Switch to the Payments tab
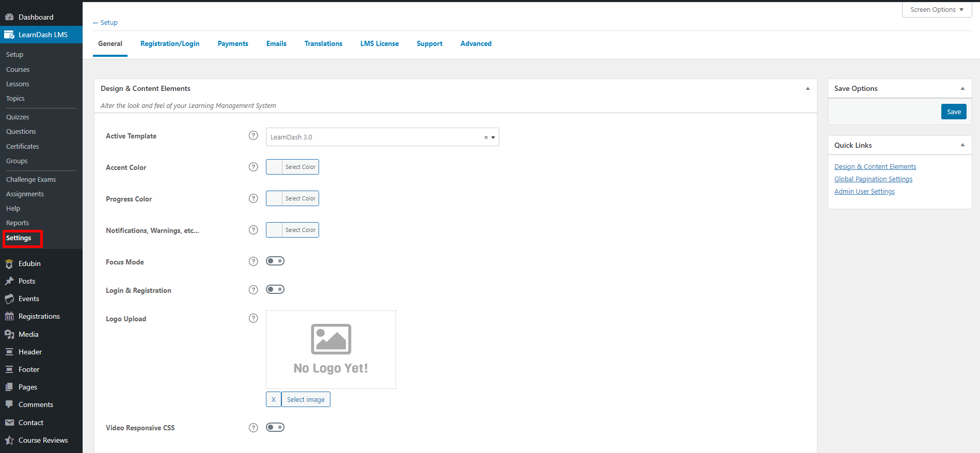 [233, 44]
